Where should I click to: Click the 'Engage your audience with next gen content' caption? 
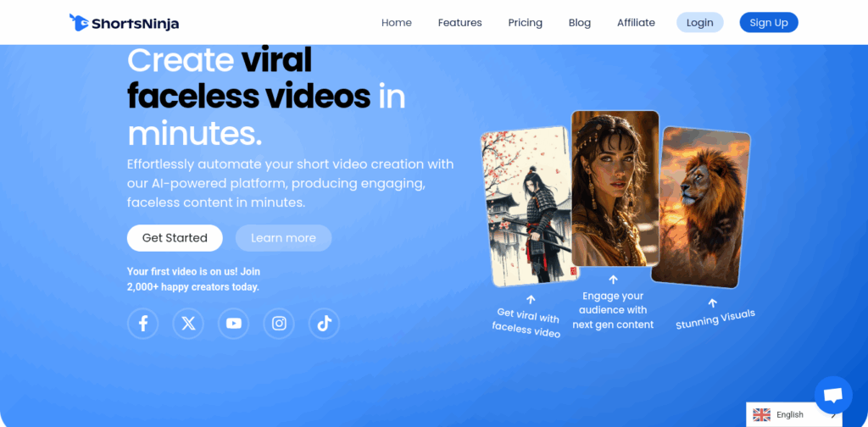pyautogui.click(x=613, y=310)
